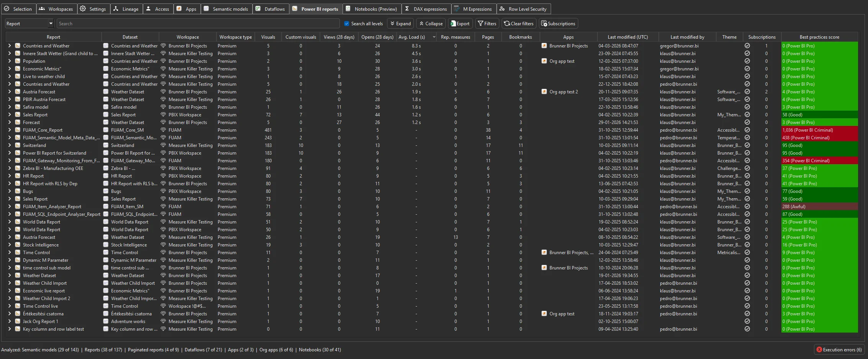Click the Collapse button
This screenshot has height=359, width=868.
[x=431, y=24]
